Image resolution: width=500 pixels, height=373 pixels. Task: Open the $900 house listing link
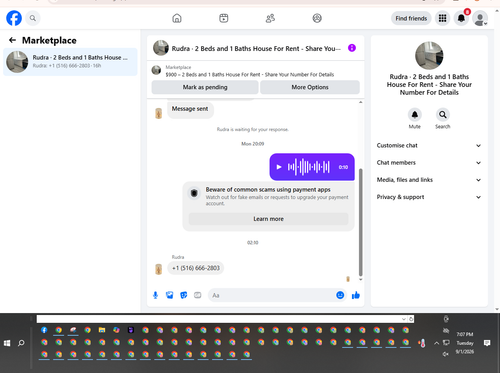coord(250,75)
